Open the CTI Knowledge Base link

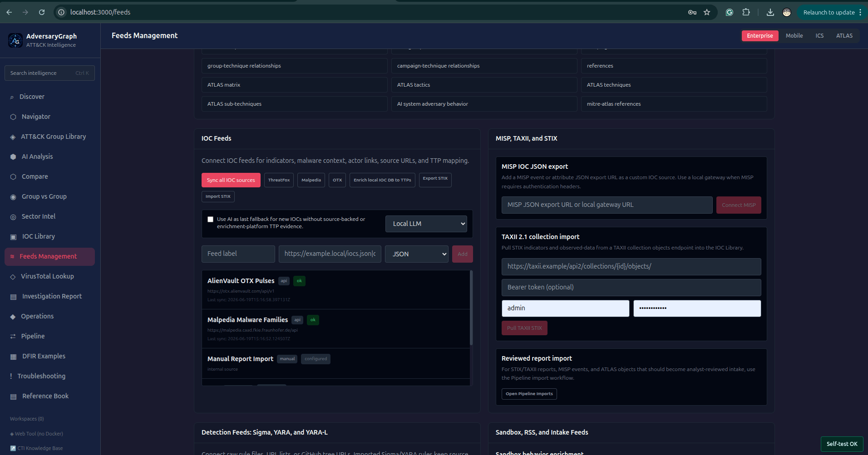pyautogui.click(x=36, y=448)
